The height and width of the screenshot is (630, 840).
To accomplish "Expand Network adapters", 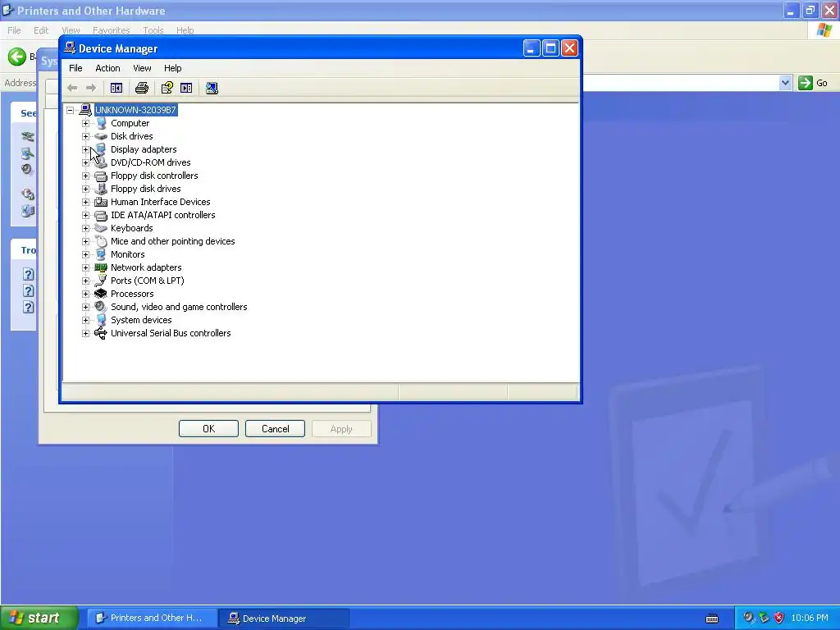I will [x=85, y=268].
